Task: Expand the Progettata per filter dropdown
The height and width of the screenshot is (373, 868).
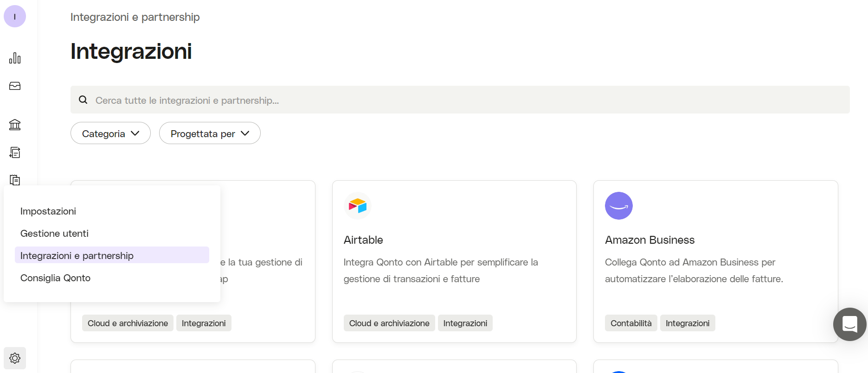Action: [210, 133]
